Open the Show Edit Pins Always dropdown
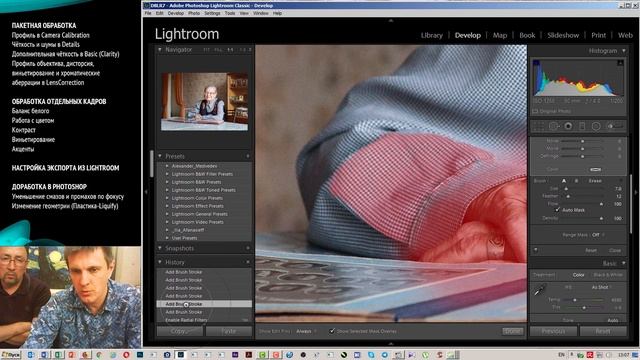 pos(306,331)
